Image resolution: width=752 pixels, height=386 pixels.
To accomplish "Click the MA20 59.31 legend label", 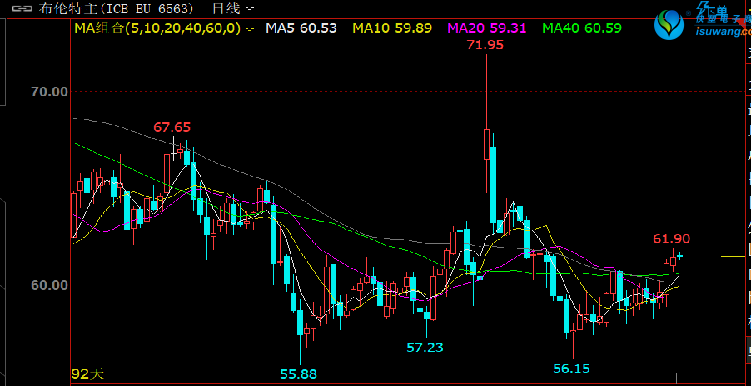I will click(x=487, y=28).
